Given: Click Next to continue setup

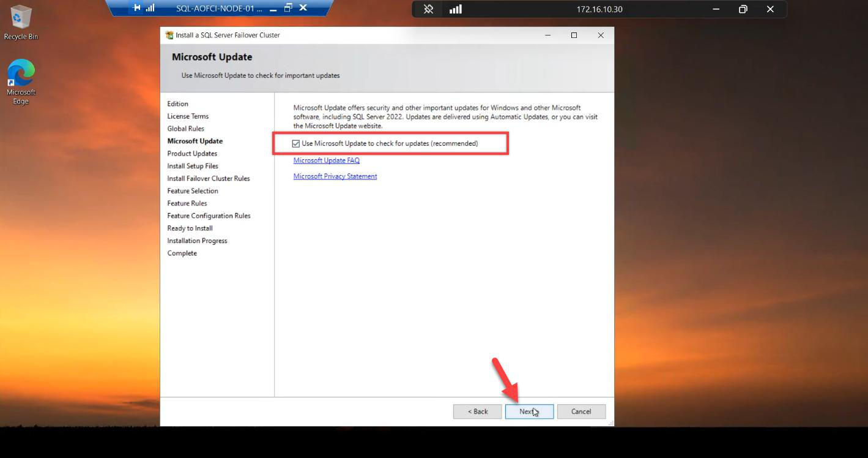Looking at the screenshot, I should click(530, 411).
